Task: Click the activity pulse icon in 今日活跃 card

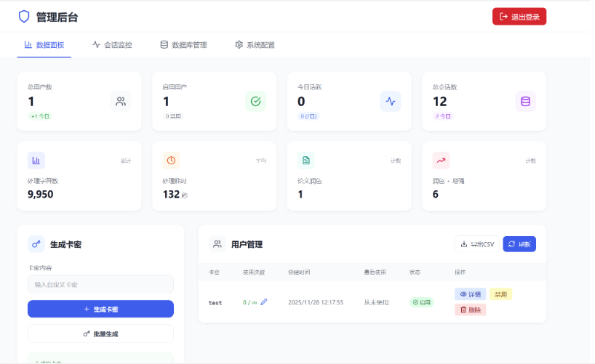Action: click(x=391, y=101)
